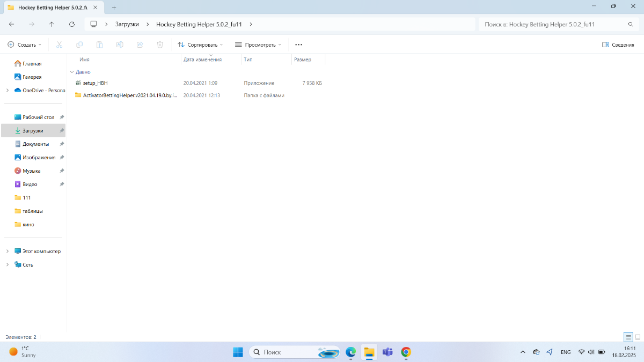Select the ActivatorBettingHelper folder

coord(126,95)
